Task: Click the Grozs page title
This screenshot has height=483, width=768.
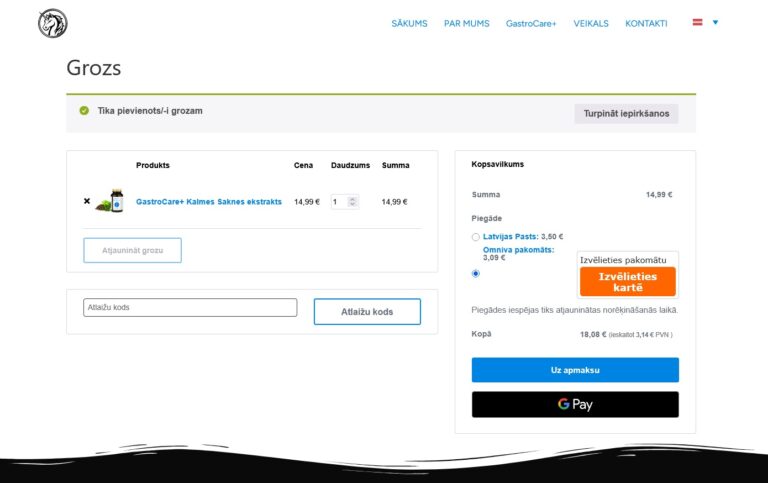Action: (94, 68)
